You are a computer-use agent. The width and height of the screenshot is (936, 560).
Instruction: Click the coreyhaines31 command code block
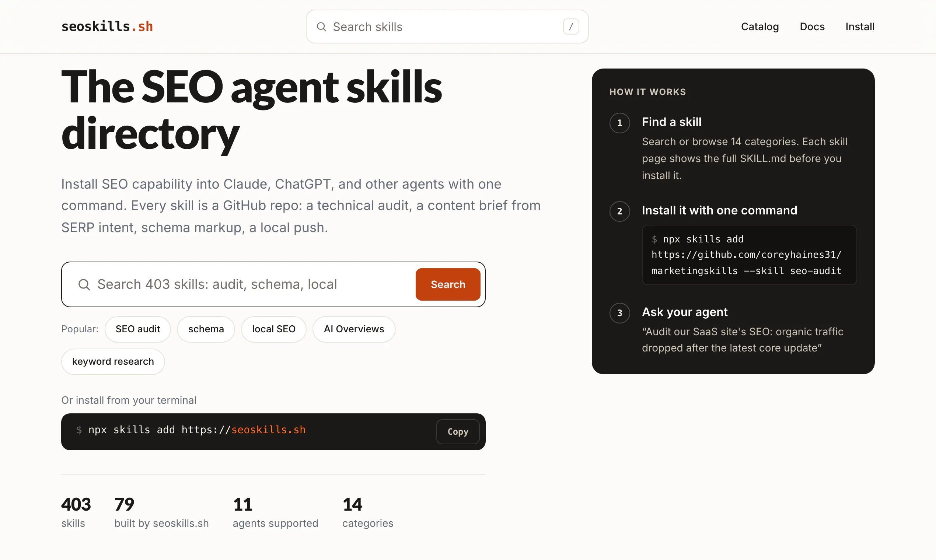[x=749, y=255]
